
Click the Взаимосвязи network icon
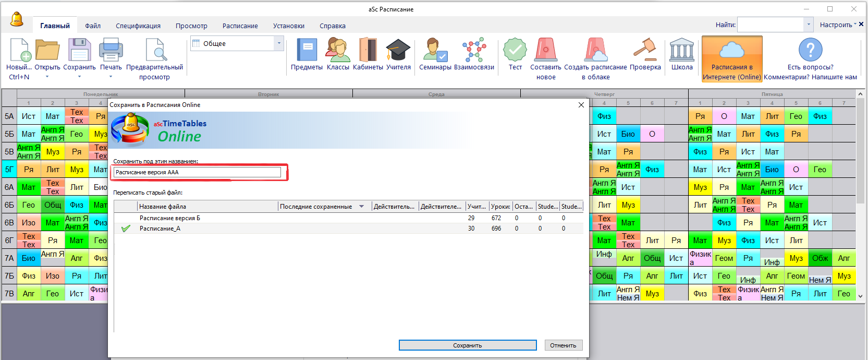click(474, 51)
